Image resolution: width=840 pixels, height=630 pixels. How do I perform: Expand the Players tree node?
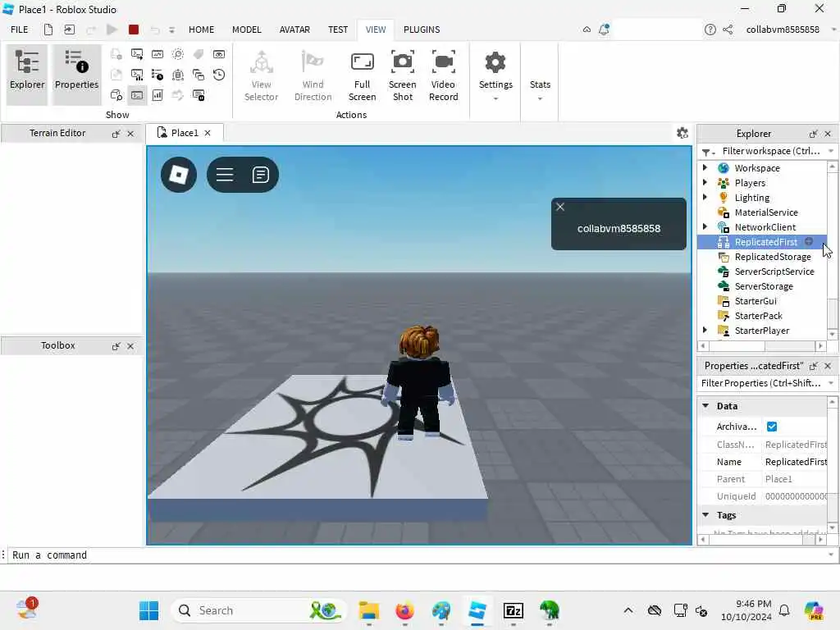coord(705,183)
